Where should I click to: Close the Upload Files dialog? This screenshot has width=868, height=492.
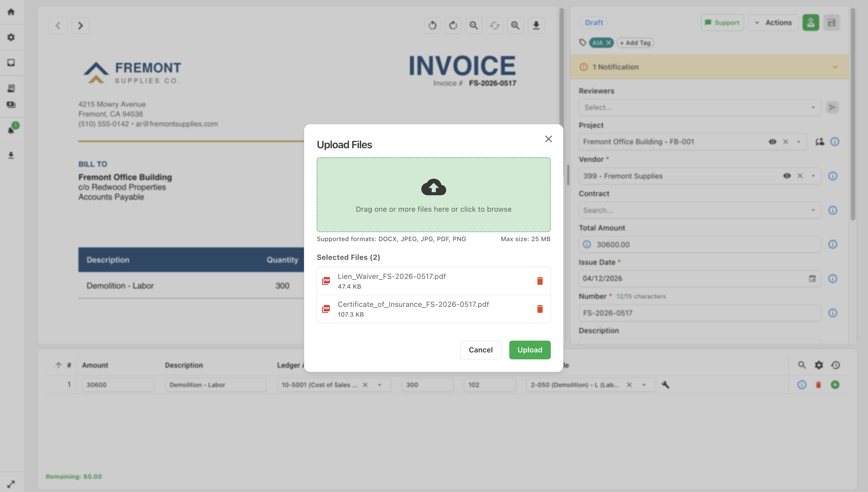coord(548,139)
